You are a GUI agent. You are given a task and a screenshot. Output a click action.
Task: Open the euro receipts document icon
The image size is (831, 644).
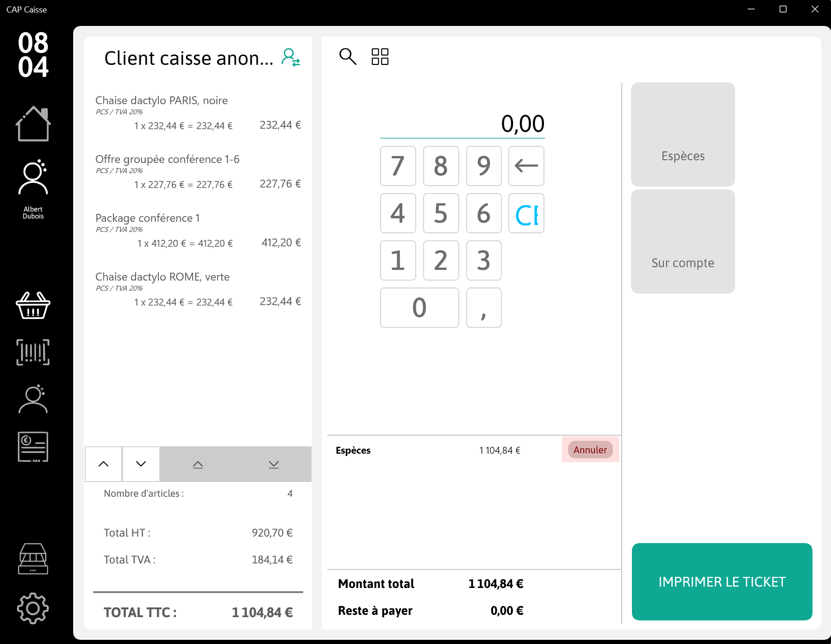33,447
